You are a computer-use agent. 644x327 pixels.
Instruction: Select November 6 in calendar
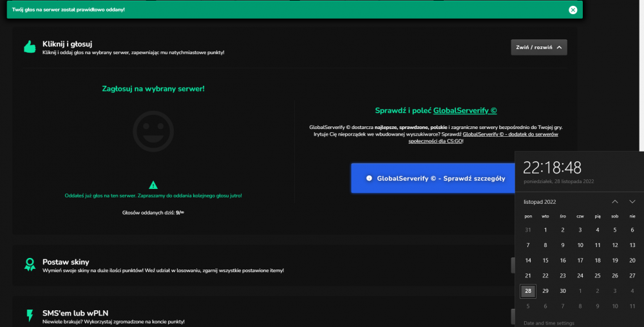click(x=632, y=230)
